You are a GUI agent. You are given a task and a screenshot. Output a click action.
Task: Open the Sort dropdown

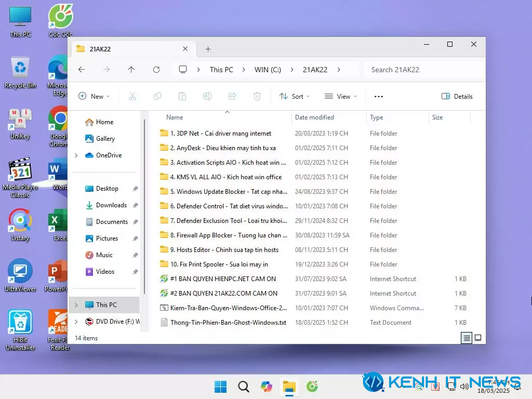294,96
